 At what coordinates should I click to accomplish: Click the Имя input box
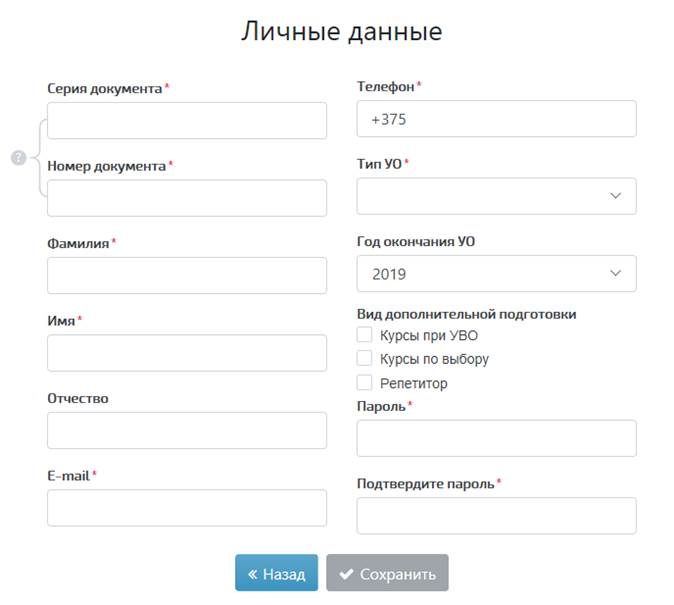187,353
